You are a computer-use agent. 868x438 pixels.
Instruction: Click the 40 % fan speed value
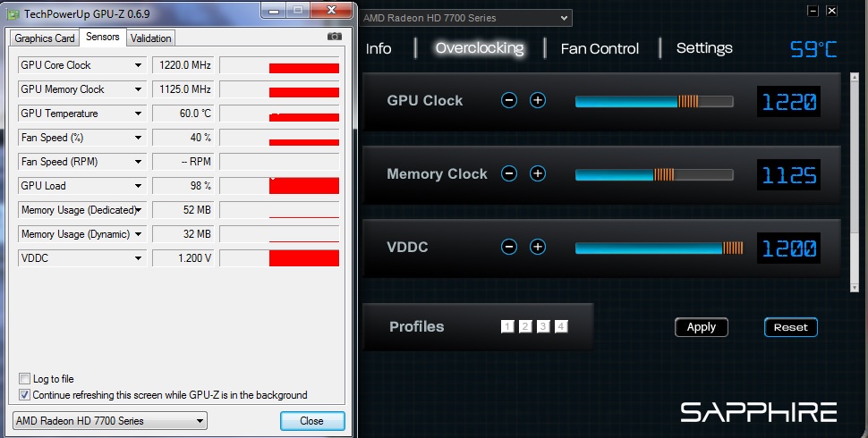[183, 138]
